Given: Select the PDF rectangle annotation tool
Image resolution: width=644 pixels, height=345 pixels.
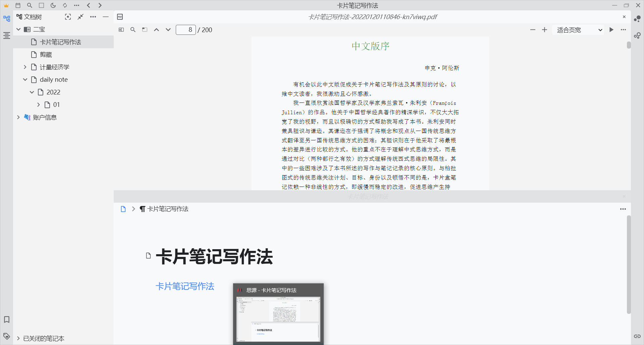Looking at the screenshot, I should [x=145, y=29].
